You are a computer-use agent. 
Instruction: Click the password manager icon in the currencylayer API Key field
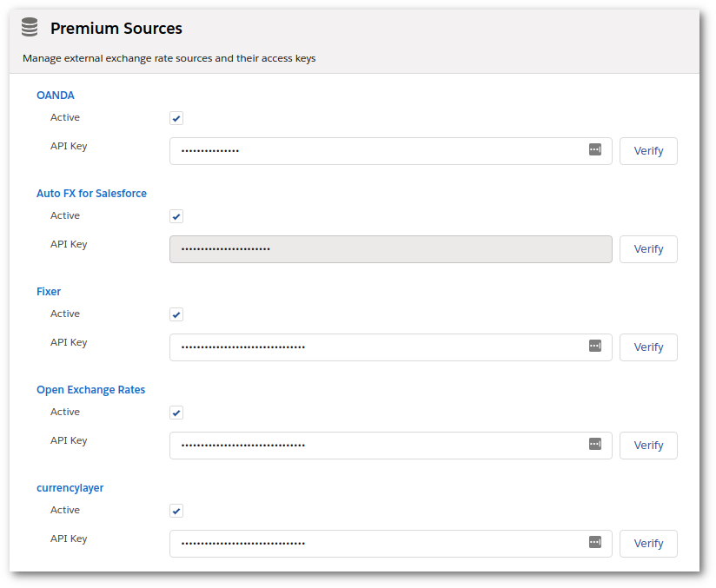[594, 542]
